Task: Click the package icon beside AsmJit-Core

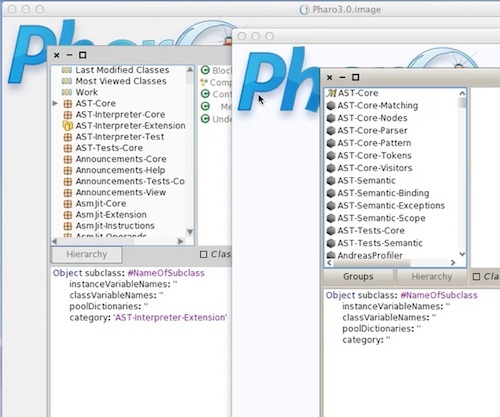Action: [68, 204]
